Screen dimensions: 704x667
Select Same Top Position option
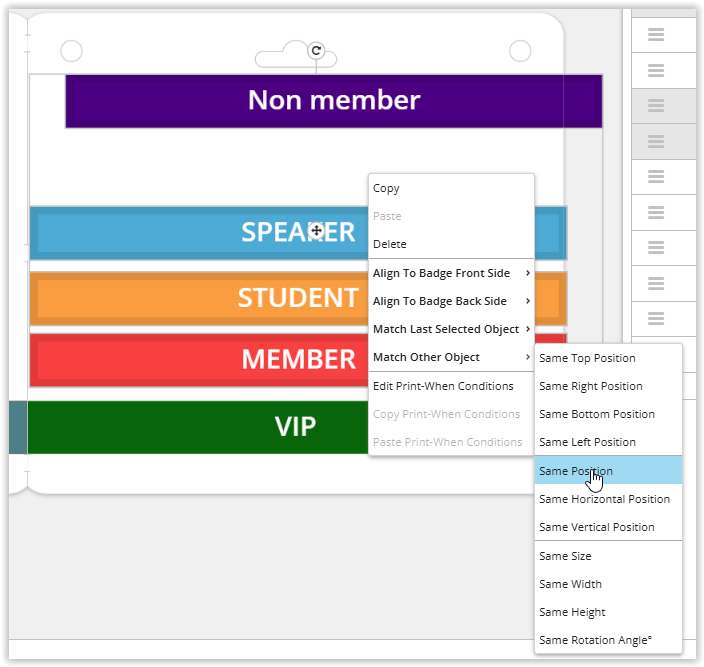click(587, 358)
